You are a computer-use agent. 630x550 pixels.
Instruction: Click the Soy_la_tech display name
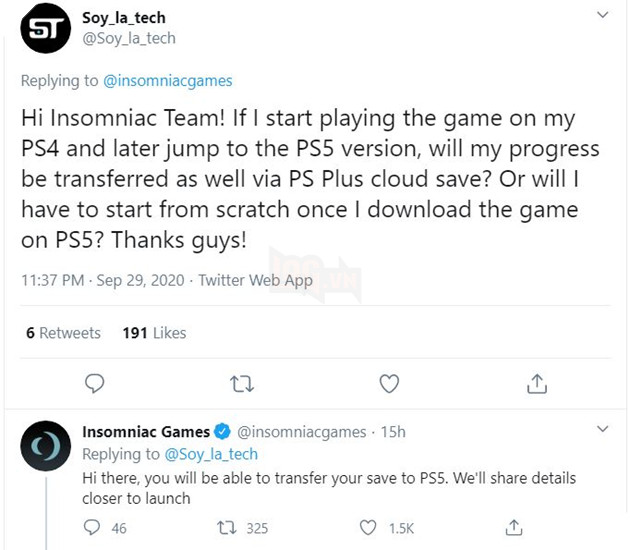tap(124, 18)
